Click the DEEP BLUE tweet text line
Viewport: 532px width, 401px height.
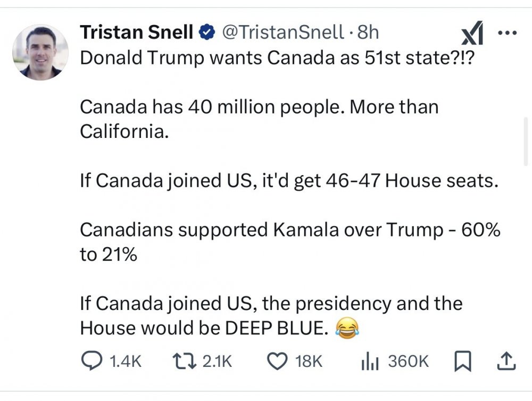pyautogui.click(x=202, y=329)
